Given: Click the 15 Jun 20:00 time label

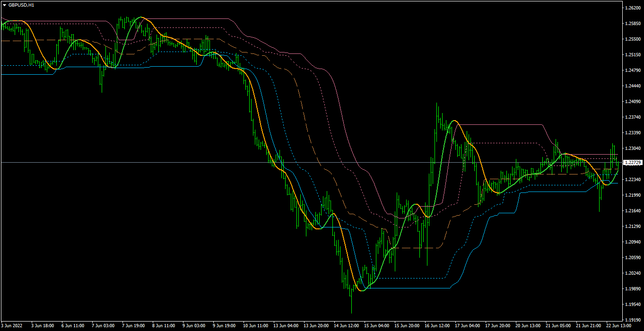Looking at the screenshot, I should coord(407,326).
